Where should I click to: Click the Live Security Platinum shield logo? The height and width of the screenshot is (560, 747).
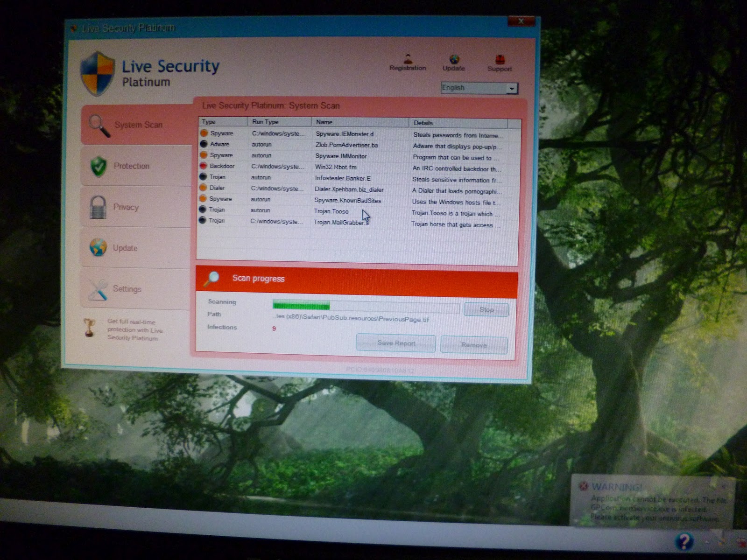click(x=98, y=74)
